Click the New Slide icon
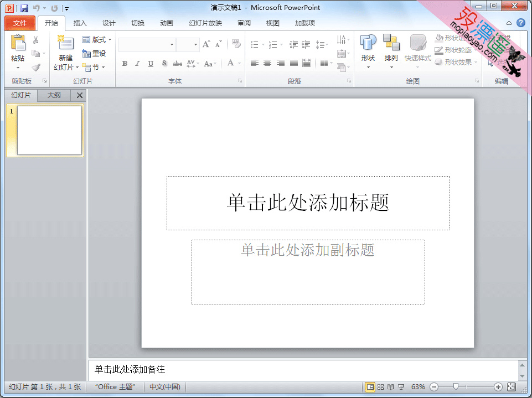 (65, 43)
